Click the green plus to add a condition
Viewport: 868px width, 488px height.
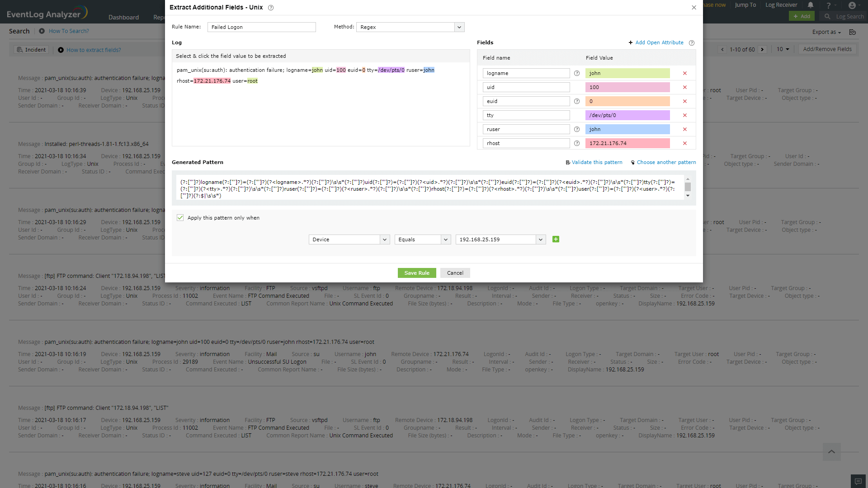(x=556, y=239)
